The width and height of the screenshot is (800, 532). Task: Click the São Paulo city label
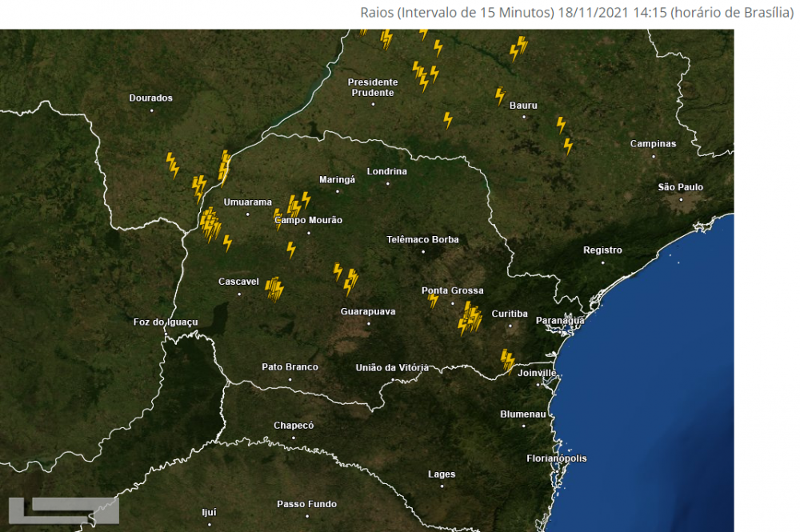[x=681, y=187]
